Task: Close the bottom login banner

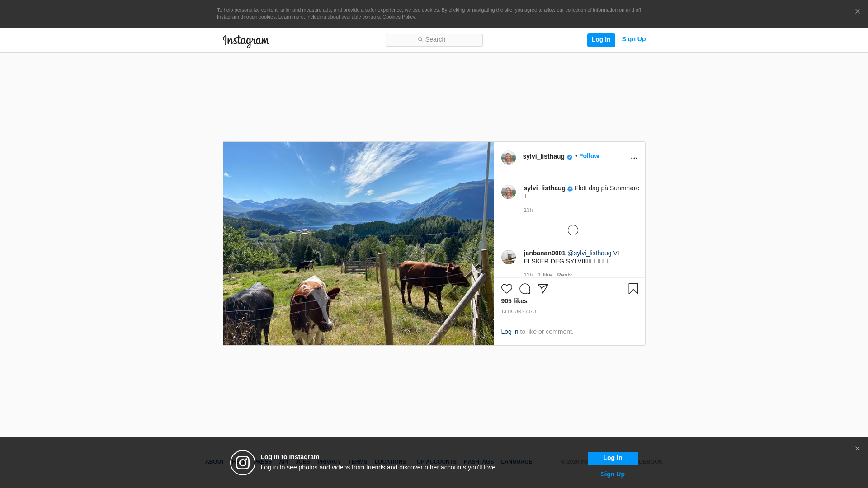Action: [857, 449]
